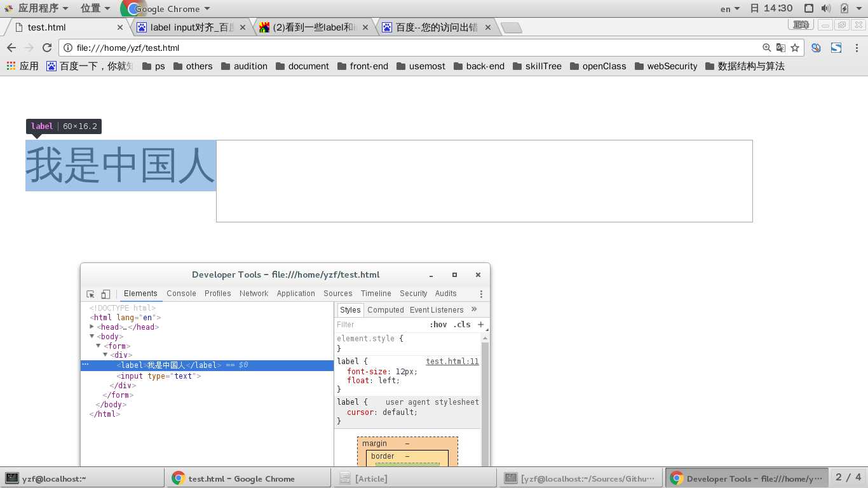This screenshot has width=868, height=488.
Task: Click the site info icon in address bar
Action: tap(68, 48)
